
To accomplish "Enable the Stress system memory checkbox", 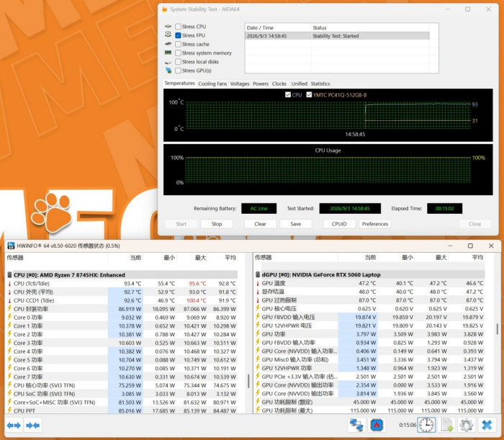I will click(x=178, y=53).
